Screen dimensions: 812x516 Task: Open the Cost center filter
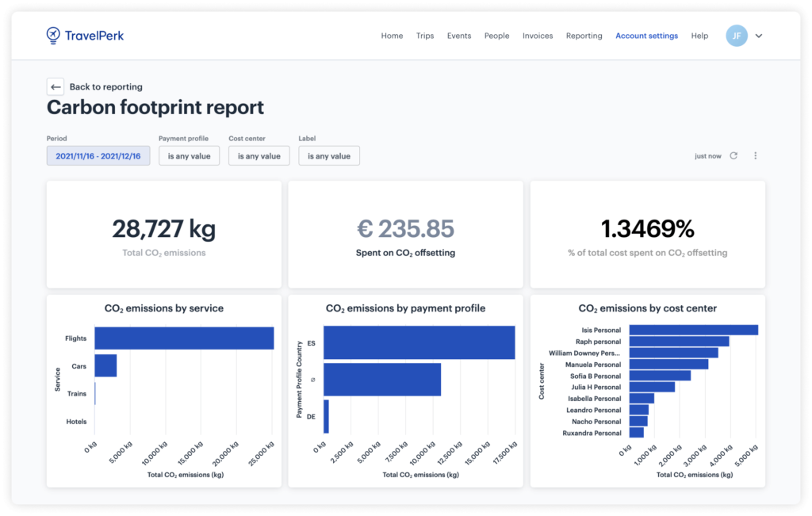(x=259, y=156)
